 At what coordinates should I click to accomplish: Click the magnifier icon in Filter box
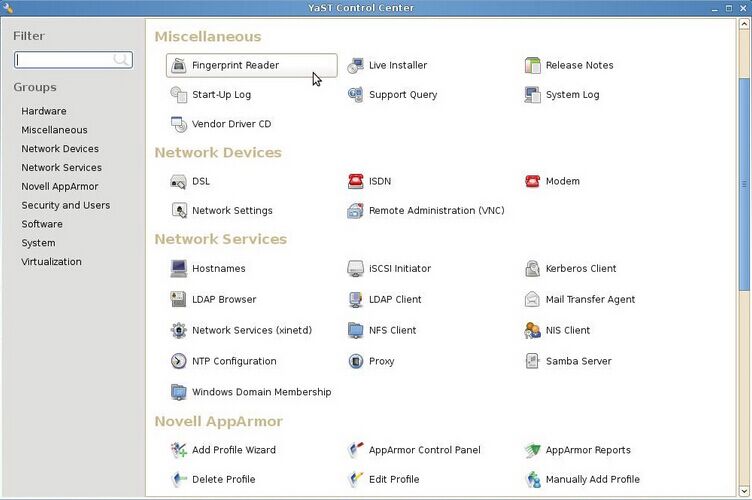coord(120,59)
